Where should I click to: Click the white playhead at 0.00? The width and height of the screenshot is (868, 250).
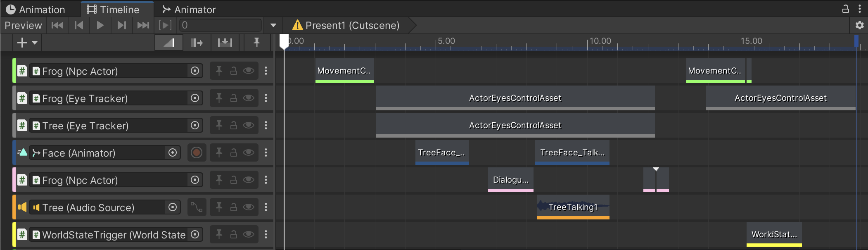284,42
